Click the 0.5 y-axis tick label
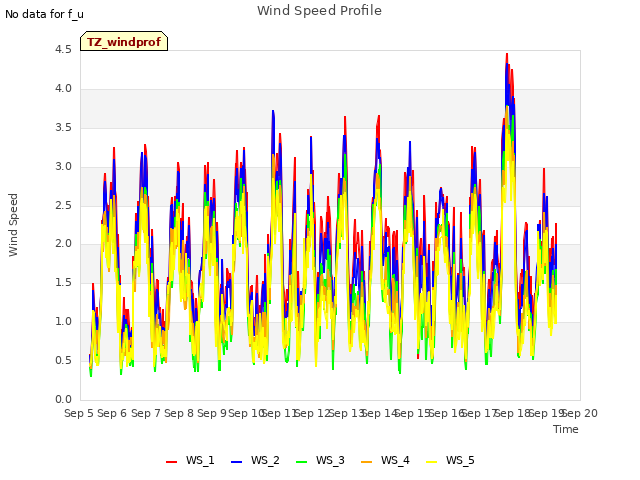 63,360
